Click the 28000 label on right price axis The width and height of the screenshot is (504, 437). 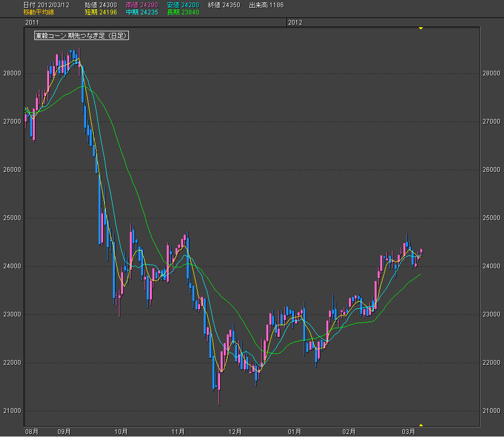492,73
